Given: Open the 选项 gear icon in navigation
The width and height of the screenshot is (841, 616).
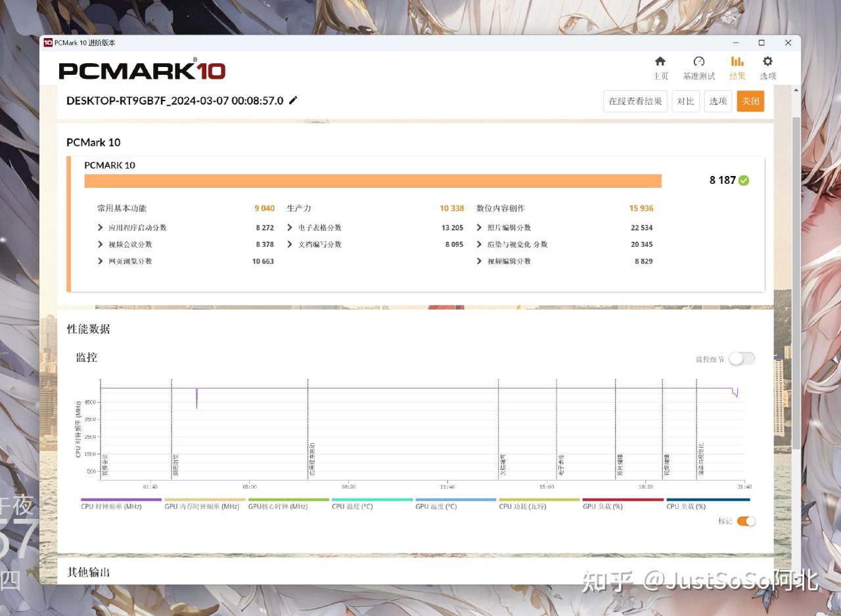Looking at the screenshot, I should pyautogui.click(x=767, y=61).
